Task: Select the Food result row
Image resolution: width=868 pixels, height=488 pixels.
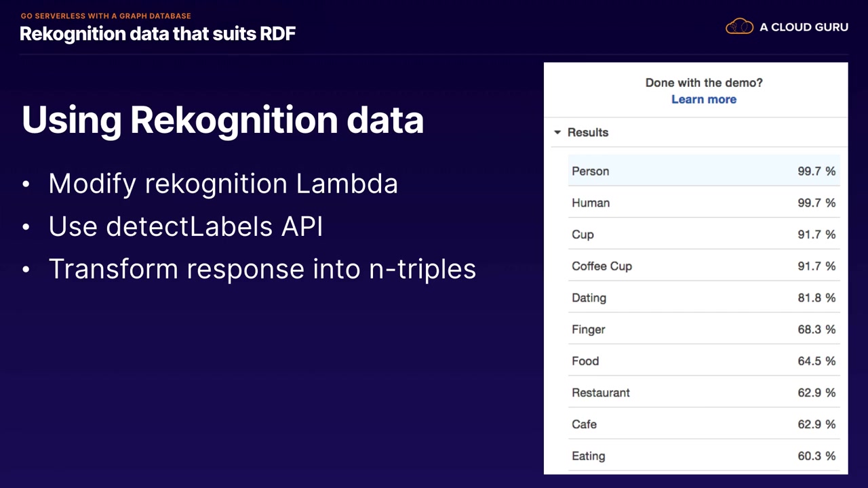Action: (x=703, y=361)
